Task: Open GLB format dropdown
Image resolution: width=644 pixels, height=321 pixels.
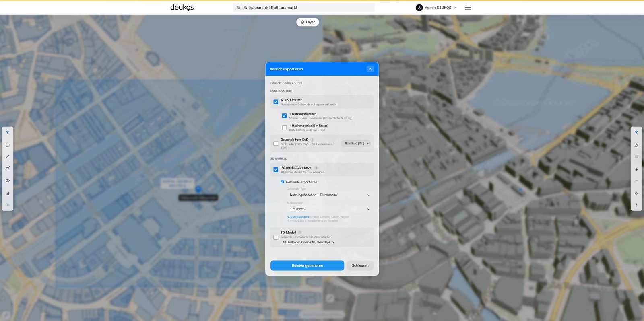Action: [309, 242]
